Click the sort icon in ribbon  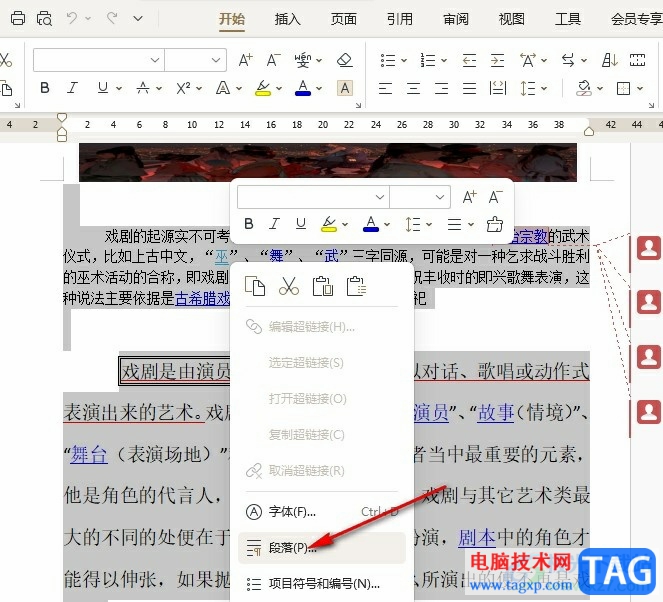(609, 60)
